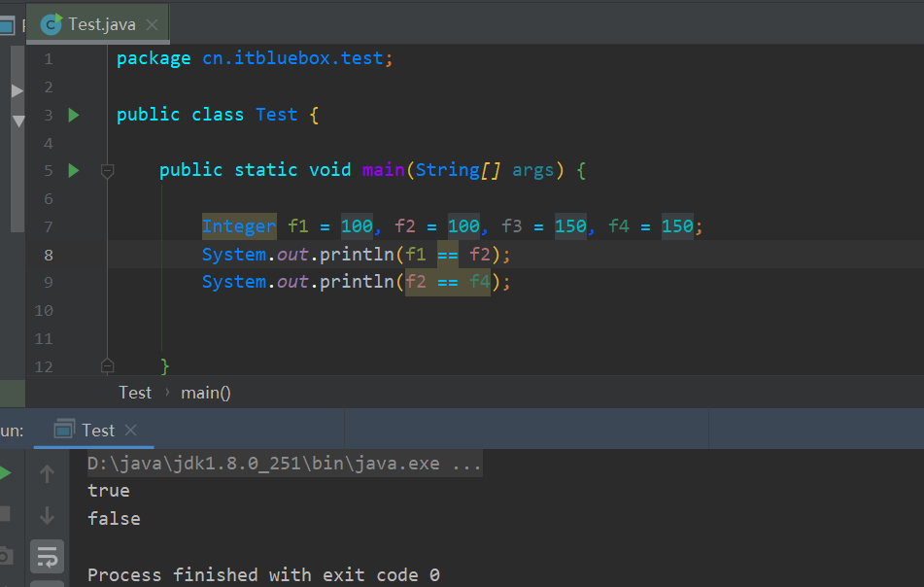Run main method from line 5 gutter
Screen dimensions: 924x587
(74, 171)
